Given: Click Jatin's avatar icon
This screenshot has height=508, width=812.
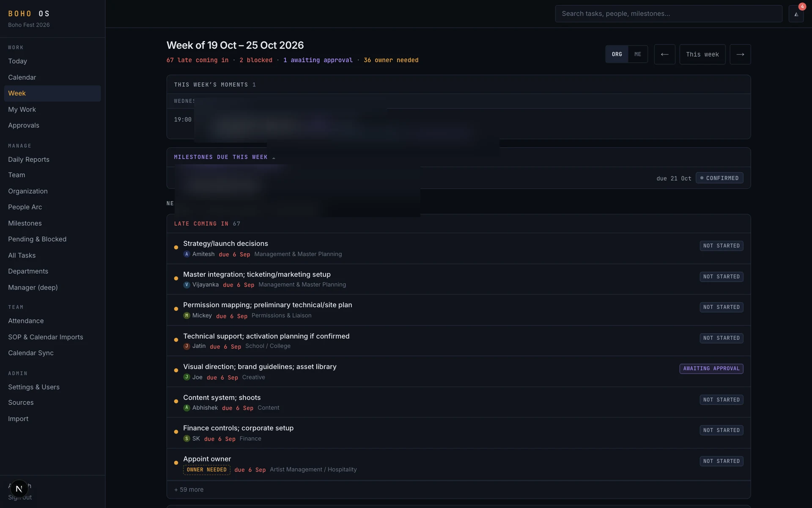Looking at the screenshot, I should coord(187,346).
